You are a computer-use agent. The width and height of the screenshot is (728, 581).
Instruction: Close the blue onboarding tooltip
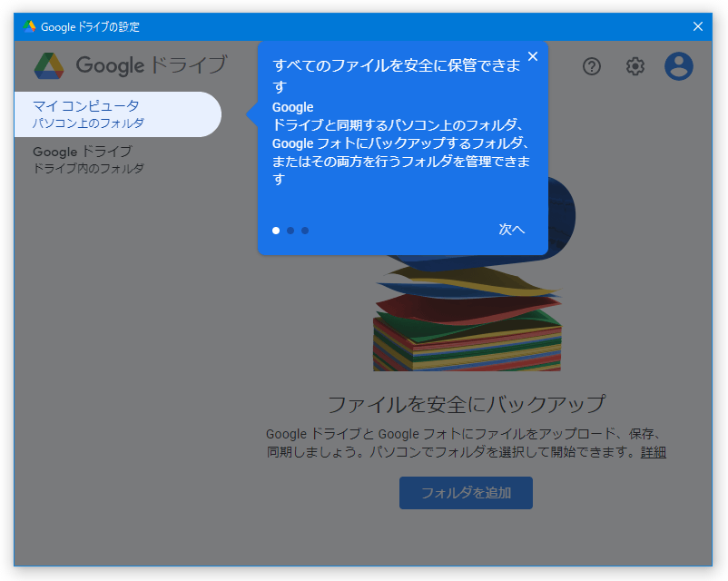[533, 56]
